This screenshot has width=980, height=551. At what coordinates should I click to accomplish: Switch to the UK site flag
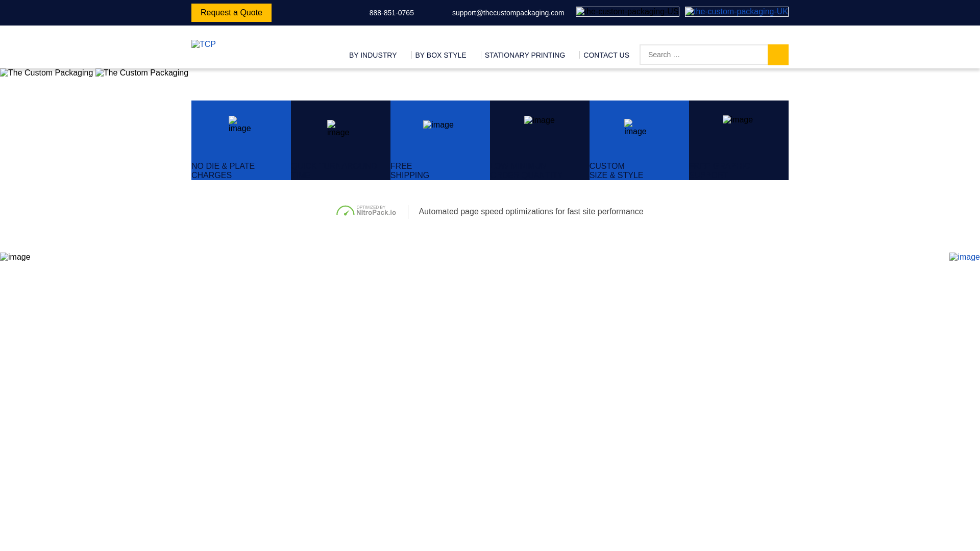(x=736, y=12)
